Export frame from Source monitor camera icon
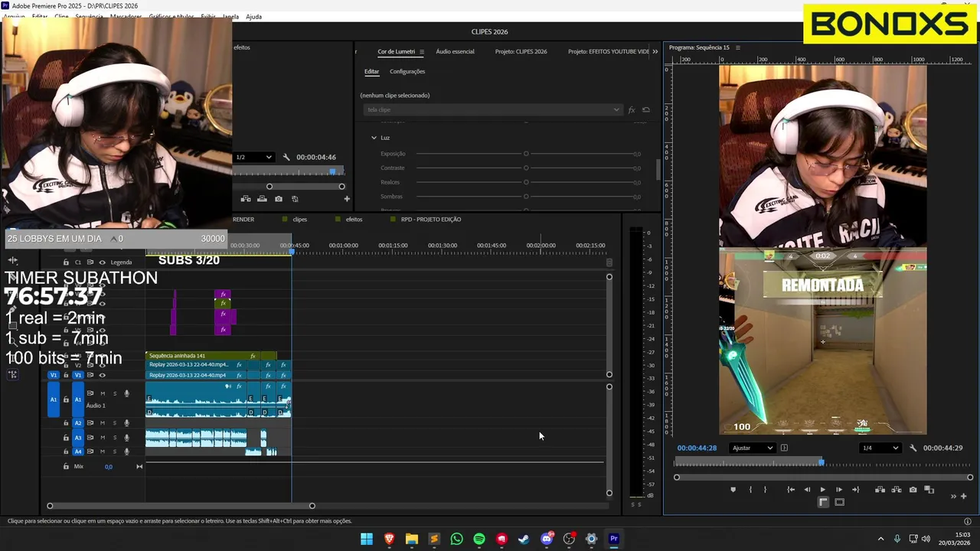Viewport: 980px width, 551px height. click(x=278, y=199)
